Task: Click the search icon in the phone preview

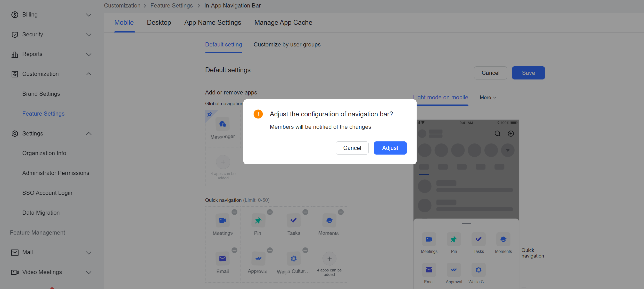Action: tap(498, 133)
